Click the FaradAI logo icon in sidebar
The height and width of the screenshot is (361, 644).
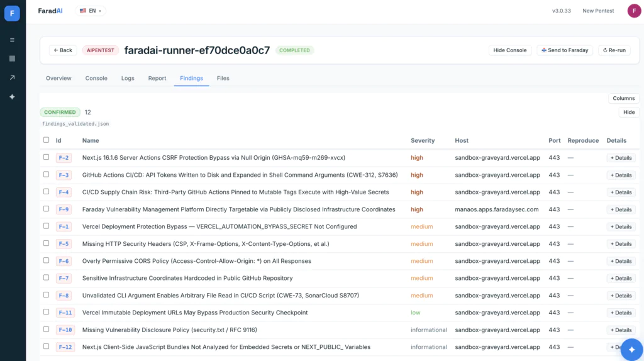[12, 13]
